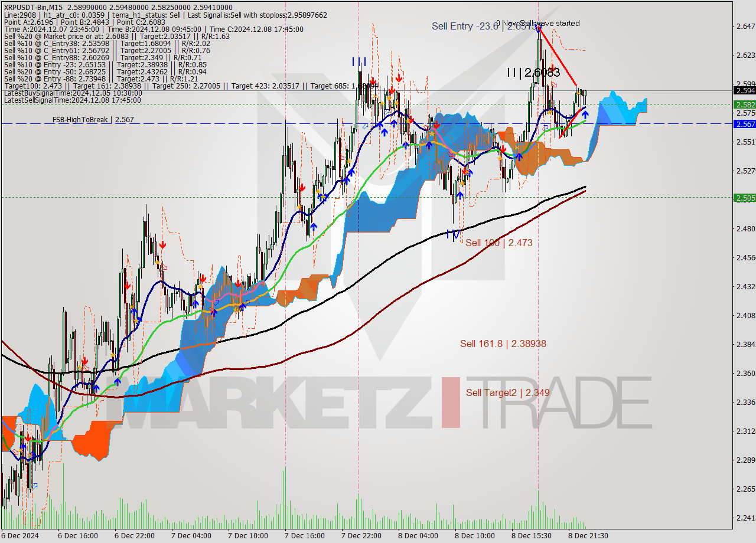Click the '8 Dec 04:00' time label

tap(418, 536)
